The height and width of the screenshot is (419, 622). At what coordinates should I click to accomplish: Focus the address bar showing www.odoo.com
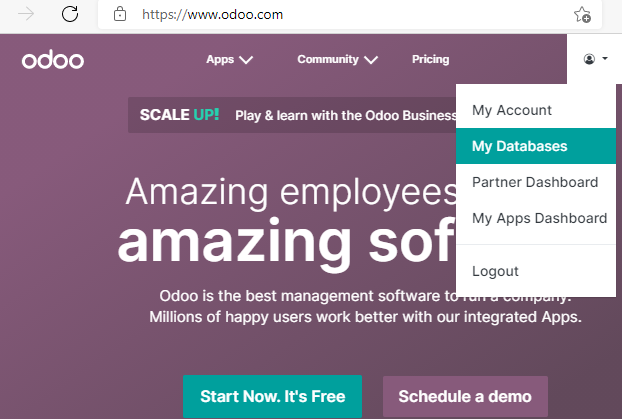212,15
